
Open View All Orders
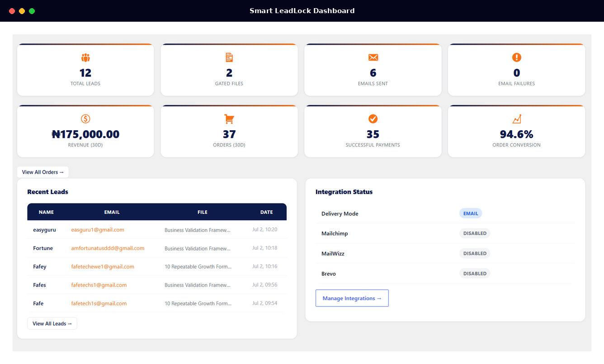(x=43, y=172)
